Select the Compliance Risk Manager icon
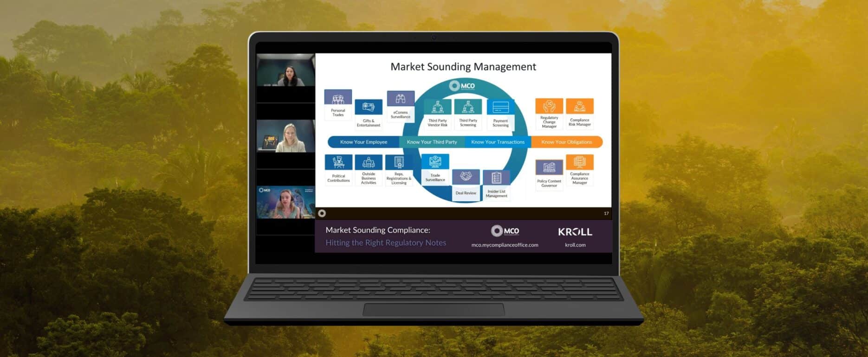868x357 pixels. (580, 106)
